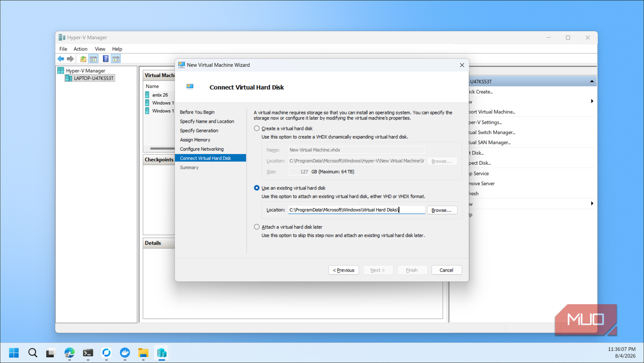
Task: Open Help via blue question mark icon
Action: [105, 59]
